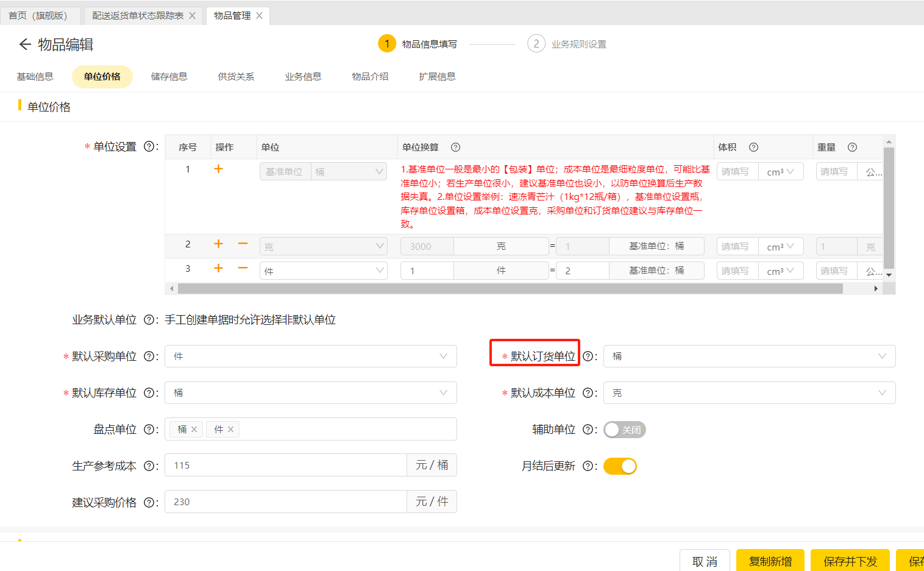The width and height of the screenshot is (924, 571).
Task: Close the 物品管理 tab
Action: click(259, 16)
